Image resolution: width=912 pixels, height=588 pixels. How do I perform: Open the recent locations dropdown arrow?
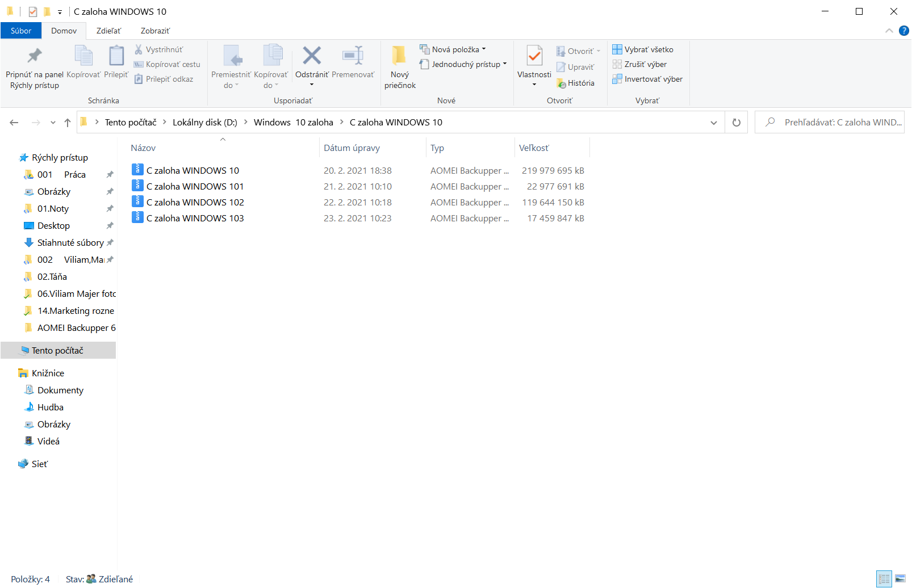53,123
